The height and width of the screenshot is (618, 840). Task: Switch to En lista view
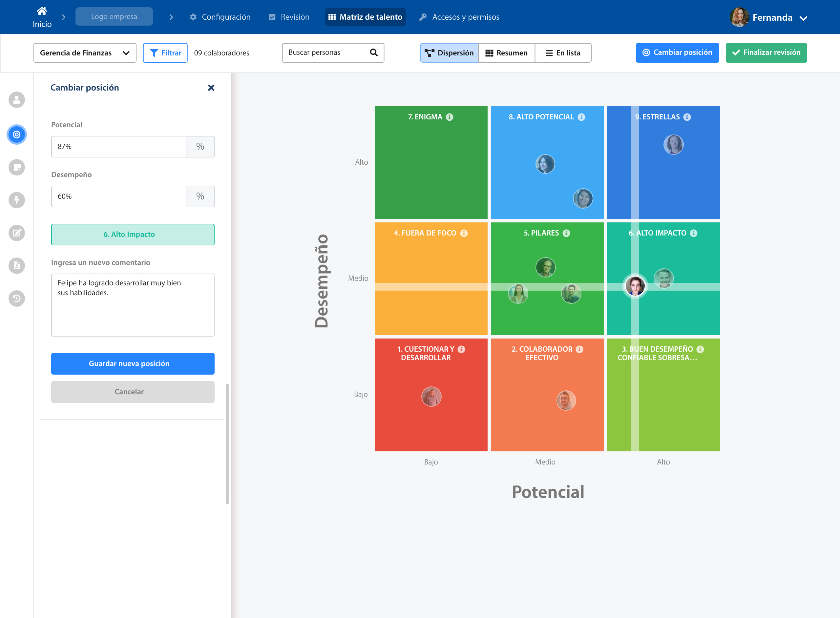(563, 53)
